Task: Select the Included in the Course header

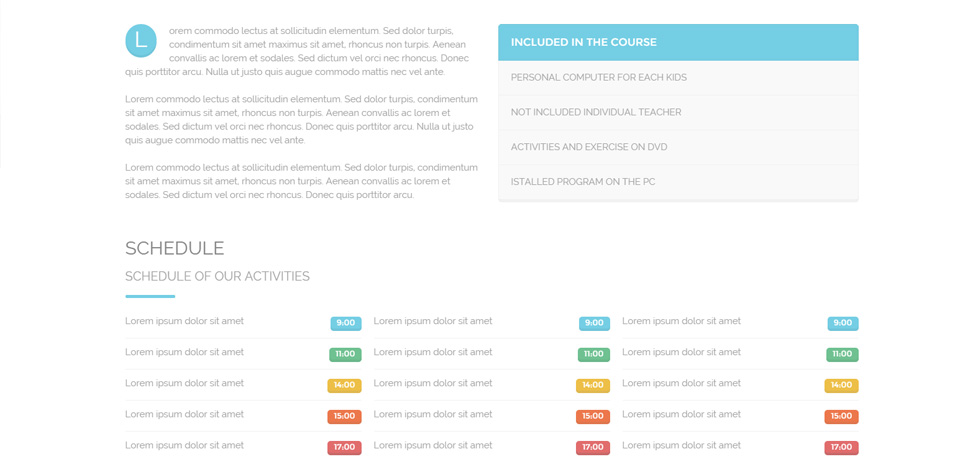Action: [678, 42]
